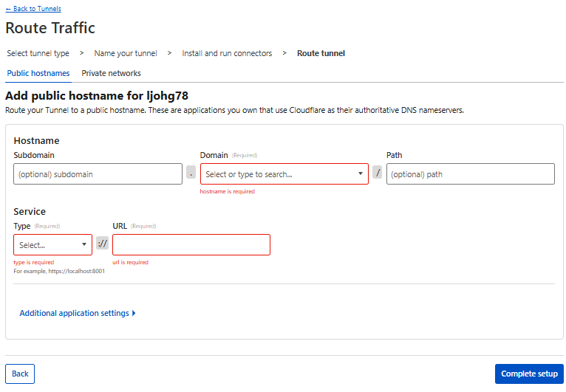
Task: Click the Type dropdown caret icon
Action: (84, 245)
